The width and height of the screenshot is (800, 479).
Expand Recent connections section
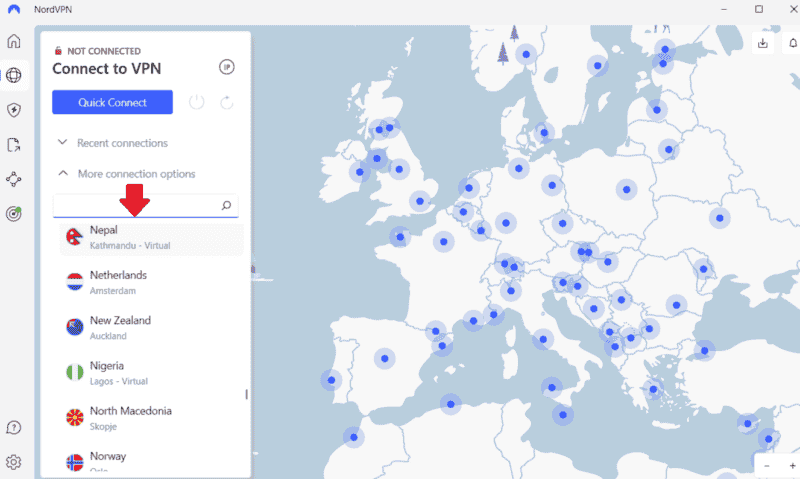pyautogui.click(x=112, y=143)
